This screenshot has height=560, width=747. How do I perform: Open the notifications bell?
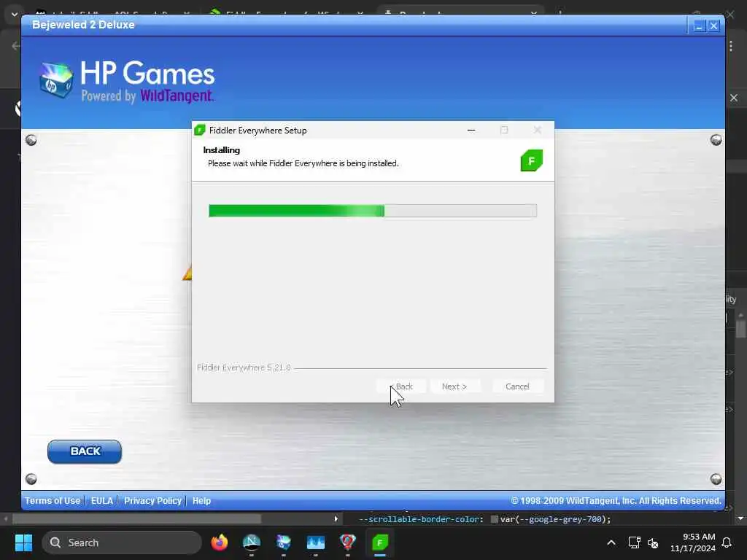(x=727, y=542)
